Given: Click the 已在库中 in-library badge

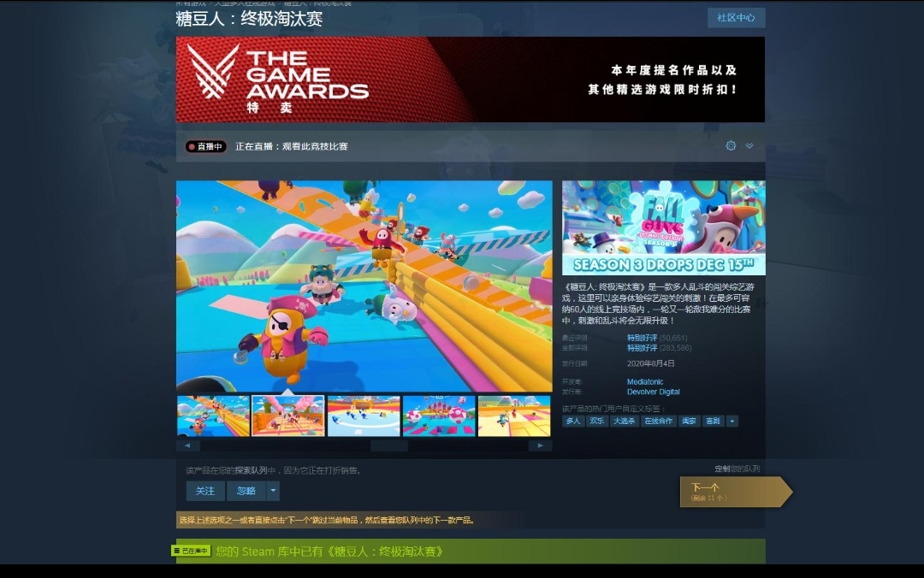Looking at the screenshot, I should 191,551.
